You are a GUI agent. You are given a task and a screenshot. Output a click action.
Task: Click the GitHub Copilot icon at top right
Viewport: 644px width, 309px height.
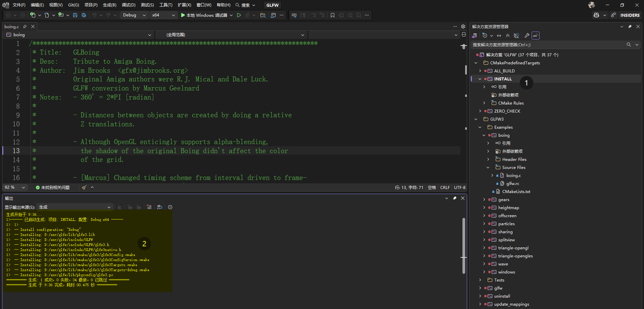[596, 15]
